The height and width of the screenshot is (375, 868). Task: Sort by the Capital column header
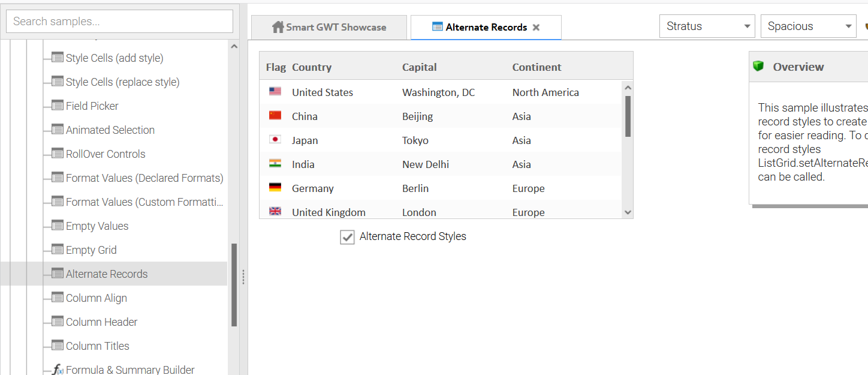point(453,67)
